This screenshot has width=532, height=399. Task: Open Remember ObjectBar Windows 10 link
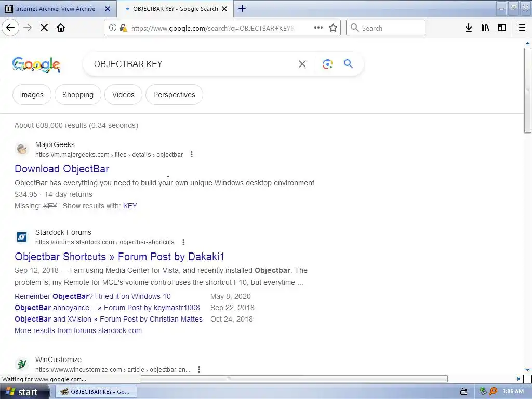pos(92,296)
